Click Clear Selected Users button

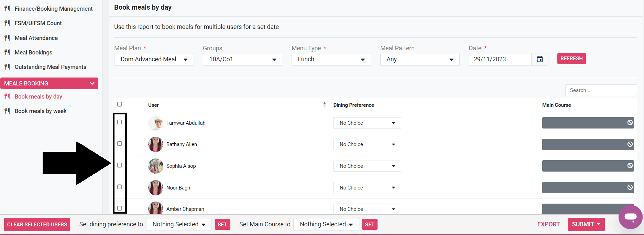pos(37,225)
